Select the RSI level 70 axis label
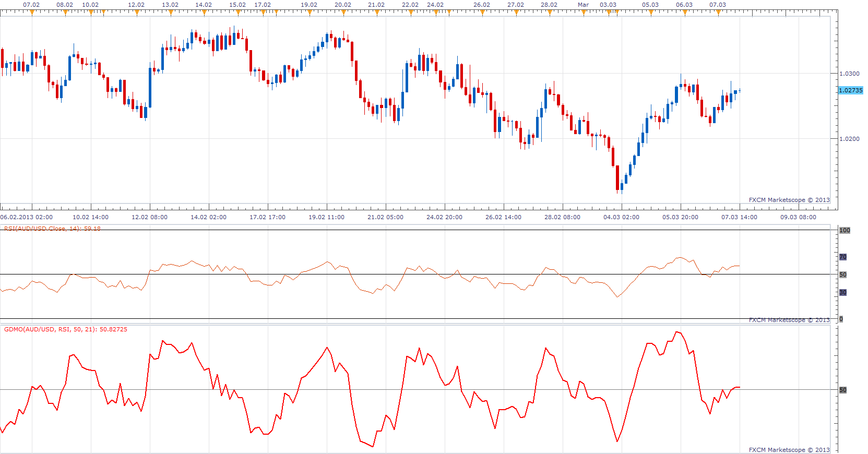This screenshot has height=454, width=868. click(x=843, y=257)
